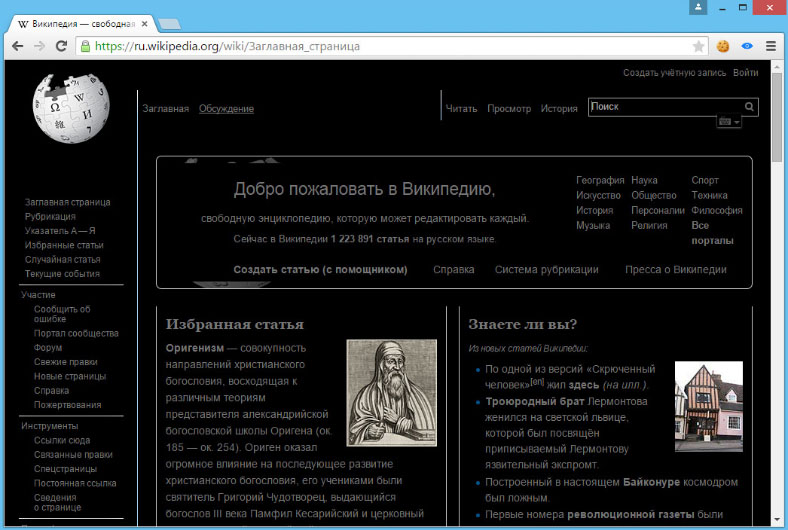Open Пресса о Википедии link
The width and height of the screenshot is (788, 530).
[x=675, y=270]
